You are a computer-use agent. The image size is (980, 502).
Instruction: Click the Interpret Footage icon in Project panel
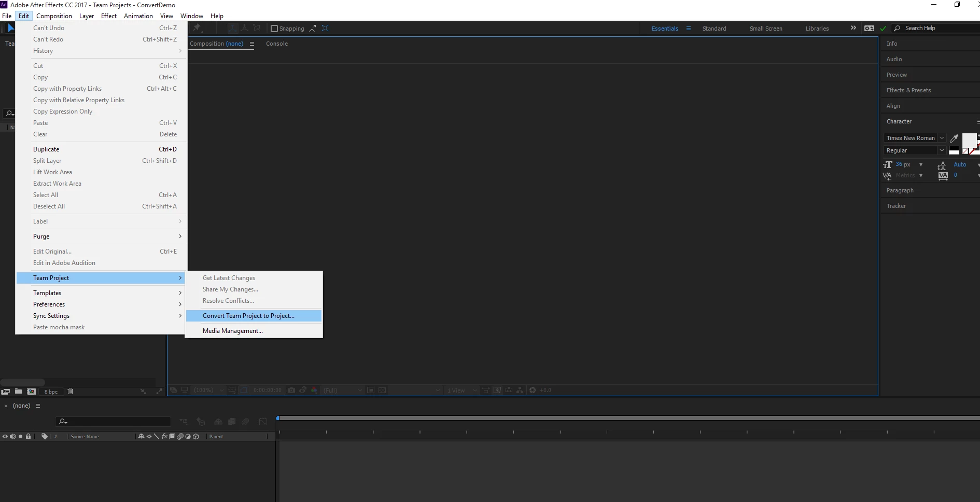(6, 392)
